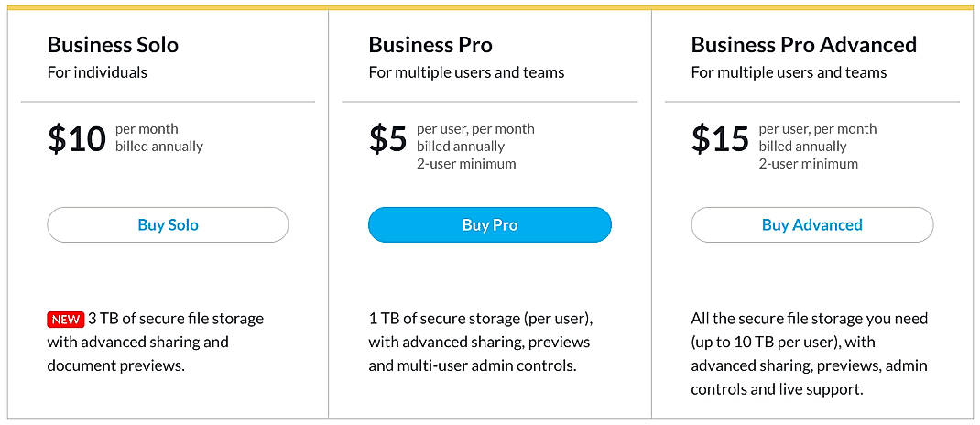
Task: Click the Solo "per month billed annually" text
Action: tap(159, 137)
